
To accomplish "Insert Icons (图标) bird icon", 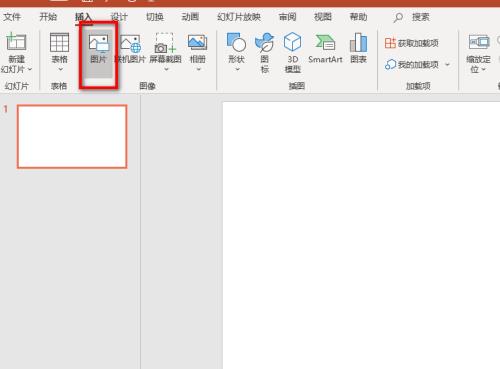I will (264, 43).
